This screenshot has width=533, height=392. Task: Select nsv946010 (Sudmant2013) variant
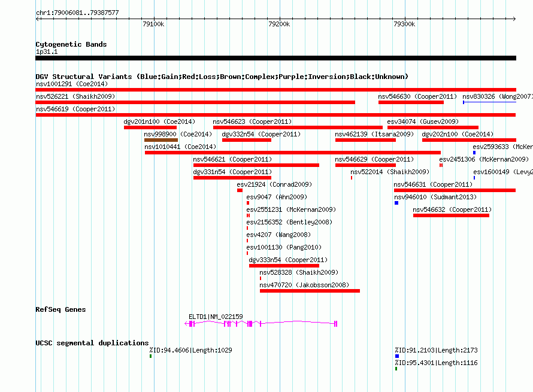point(396,203)
